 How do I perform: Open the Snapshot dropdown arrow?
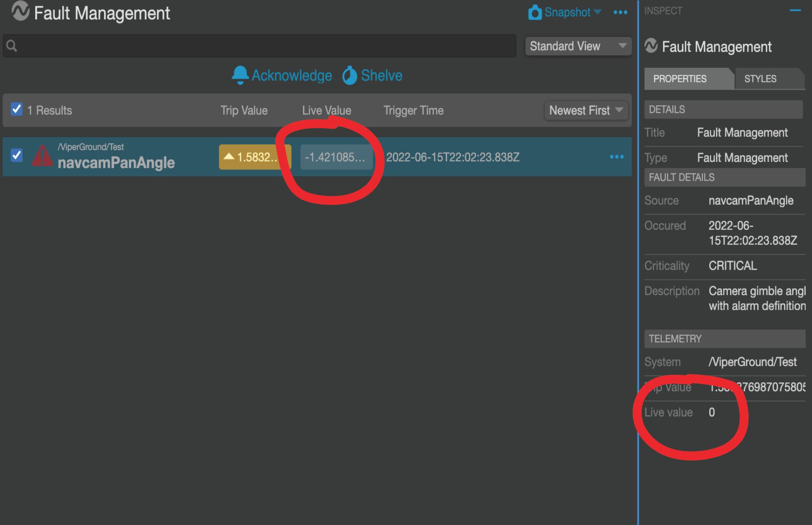click(x=598, y=12)
